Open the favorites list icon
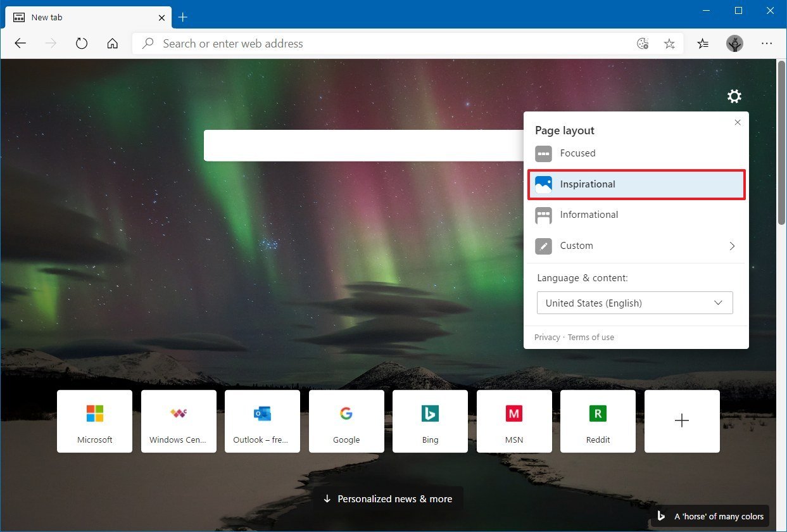Image resolution: width=787 pixels, height=532 pixels. (x=703, y=44)
